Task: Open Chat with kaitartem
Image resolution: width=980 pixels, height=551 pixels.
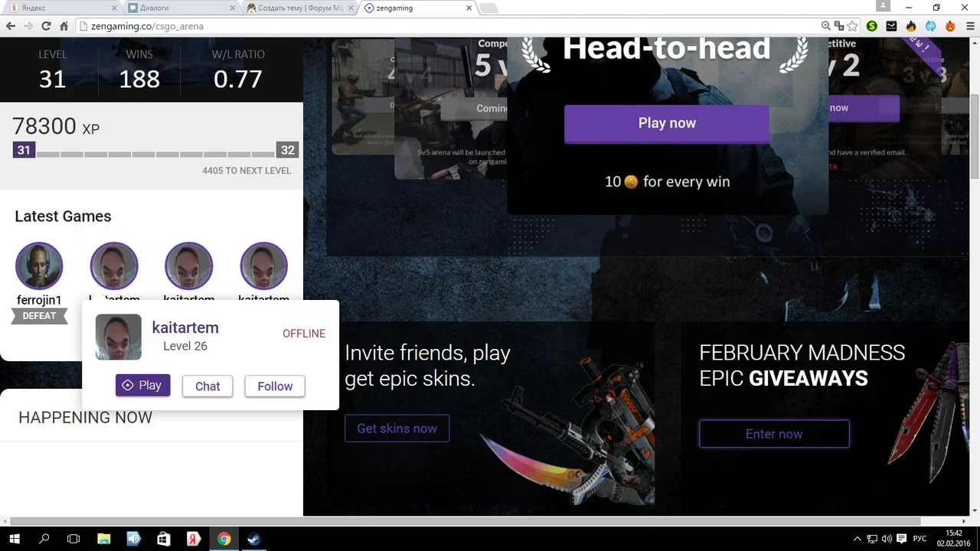Action: click(x=207, y=386)
